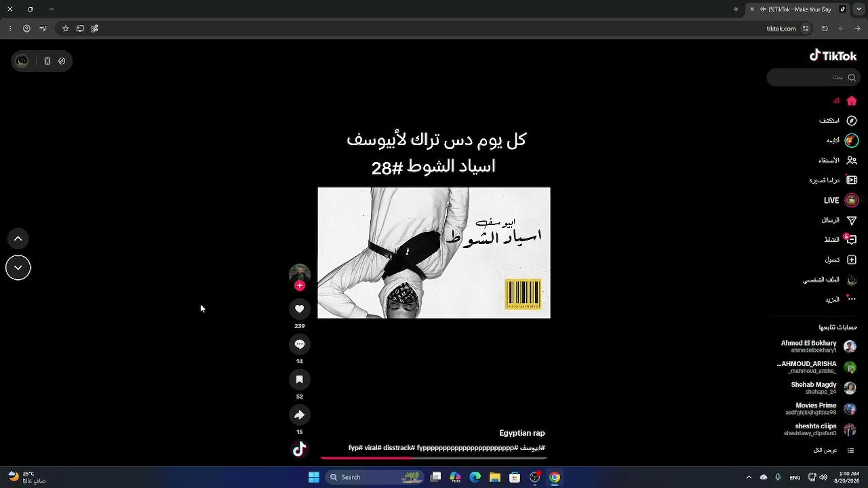
Task: Open Google Chrome from the taskbar
Action: [555, 477]
